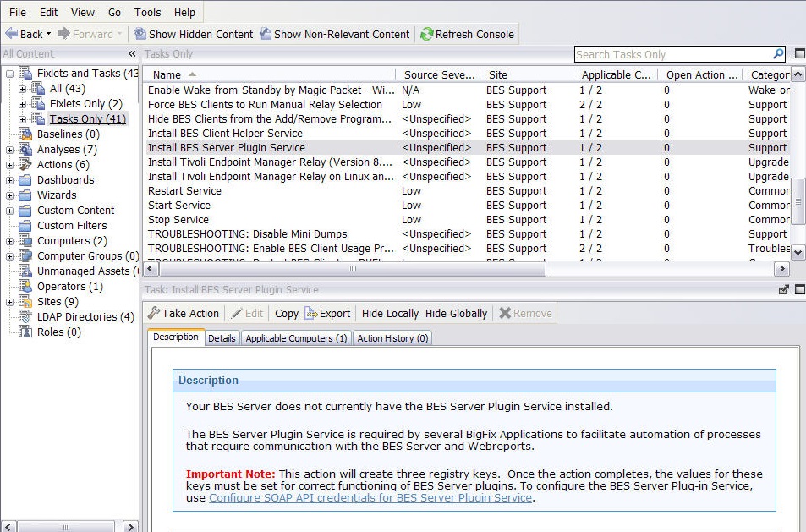Image resolution: width=806 pixels, height=532 pixels.
Task: Detach the task panel via the pop-out icon
Action: pyautogui.click(x=782, y=289)
